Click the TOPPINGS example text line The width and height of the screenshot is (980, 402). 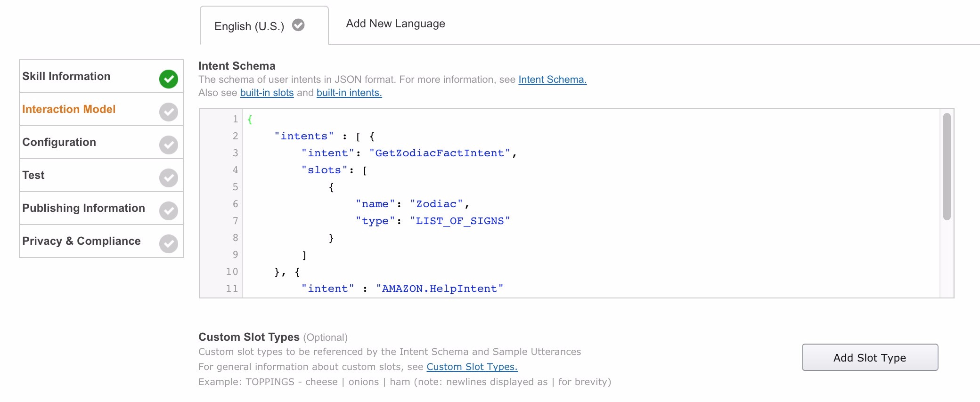pos(405,382)
